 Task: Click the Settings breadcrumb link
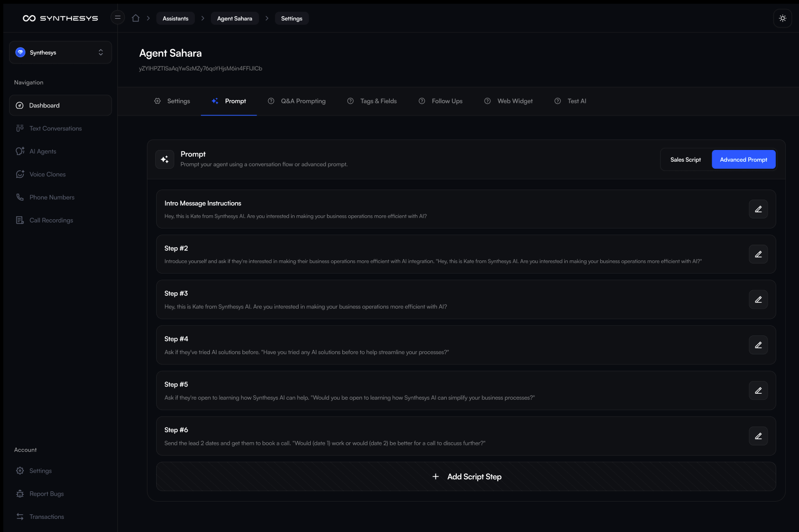[x=292, y=18]
